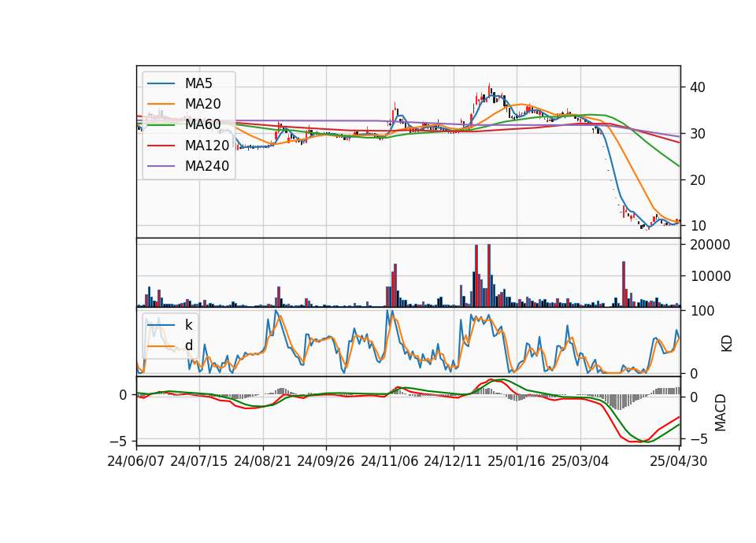The image size is (756, 543).
Task: Click the MA60 legend label
Action: 202,125
